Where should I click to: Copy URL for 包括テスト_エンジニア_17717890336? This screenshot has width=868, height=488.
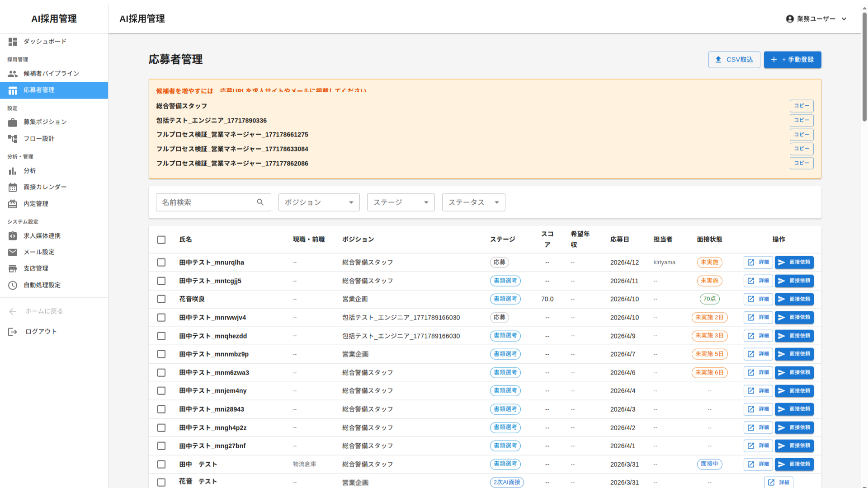tap(802, 120)
